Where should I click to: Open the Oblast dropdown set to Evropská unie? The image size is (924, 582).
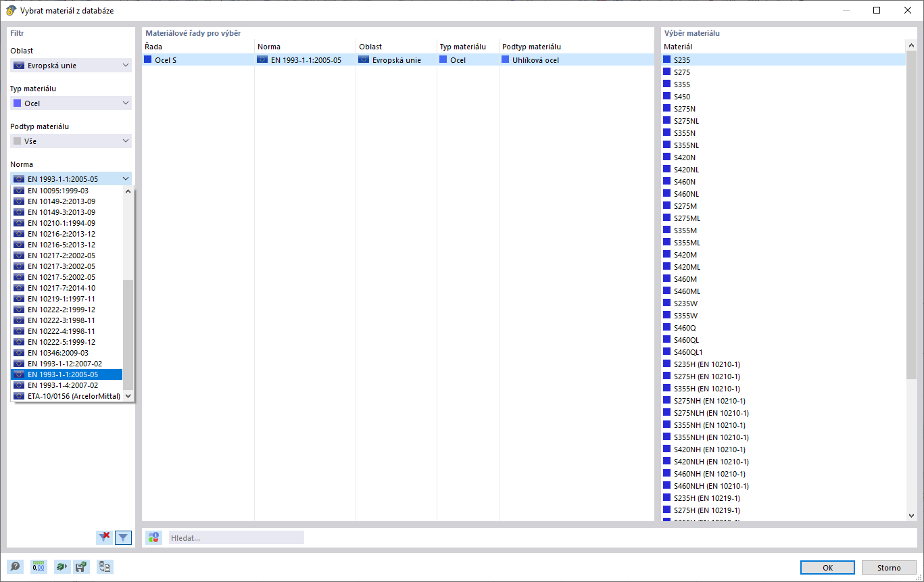(x=71, y=66)
